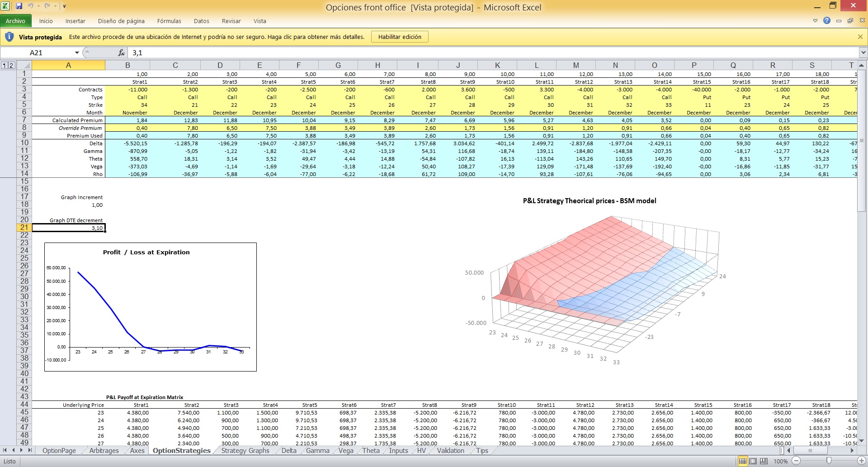Expand the formula bar chevron
Screen dimensions: 868x467
863,53
